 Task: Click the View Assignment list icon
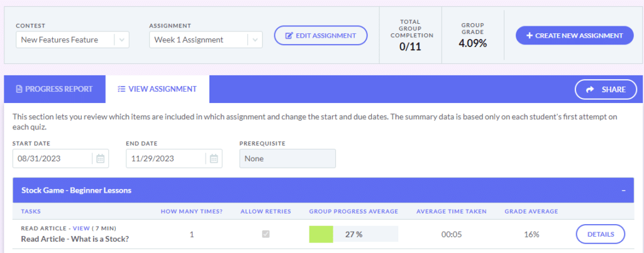[121, 89]
